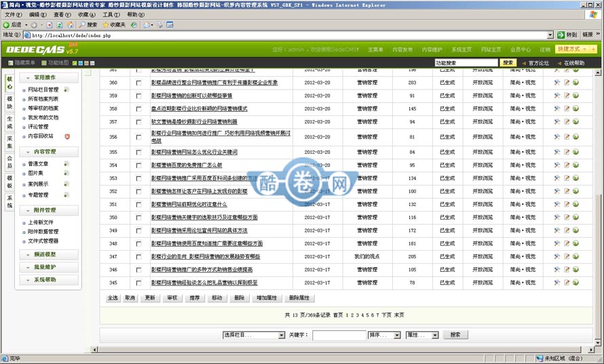Image resolution: width=604 pixels, height=364 pixels.
Task: Select the blue skin color square
Action: click(x=81, y=63)
